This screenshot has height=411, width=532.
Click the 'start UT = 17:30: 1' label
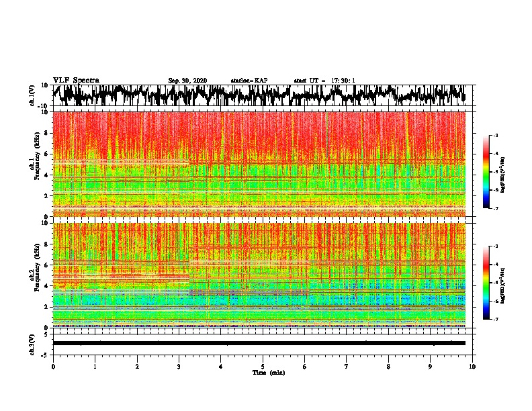pos(324,81)
